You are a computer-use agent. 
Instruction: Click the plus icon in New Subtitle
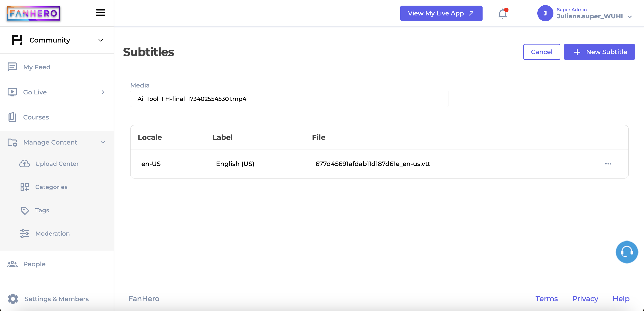[577, 52]
